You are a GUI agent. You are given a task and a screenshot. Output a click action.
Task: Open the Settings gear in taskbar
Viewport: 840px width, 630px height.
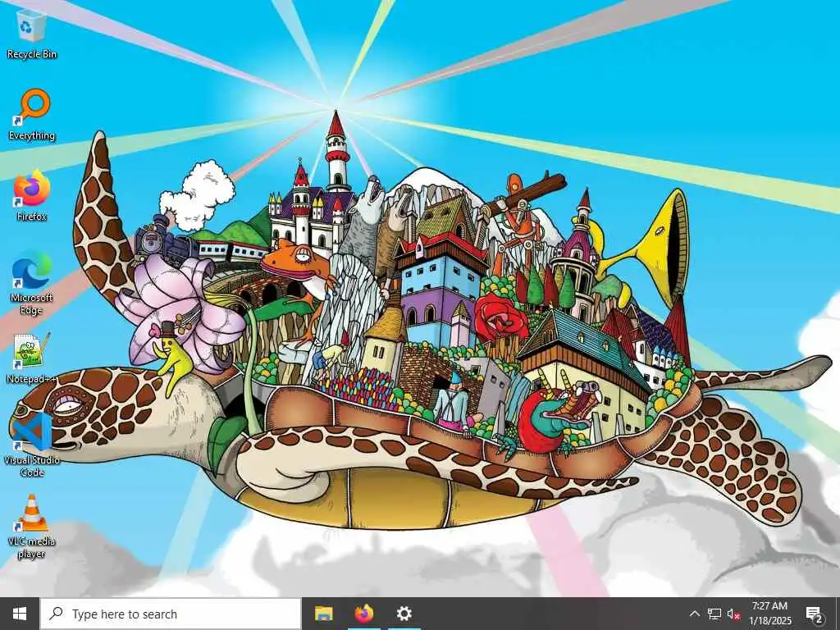[404, 614]
